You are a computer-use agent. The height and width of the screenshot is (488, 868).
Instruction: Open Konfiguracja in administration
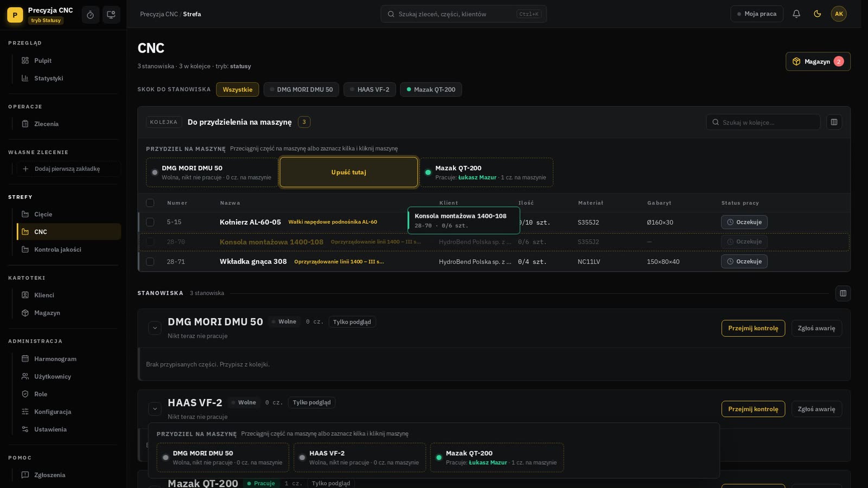click(69, 412)
